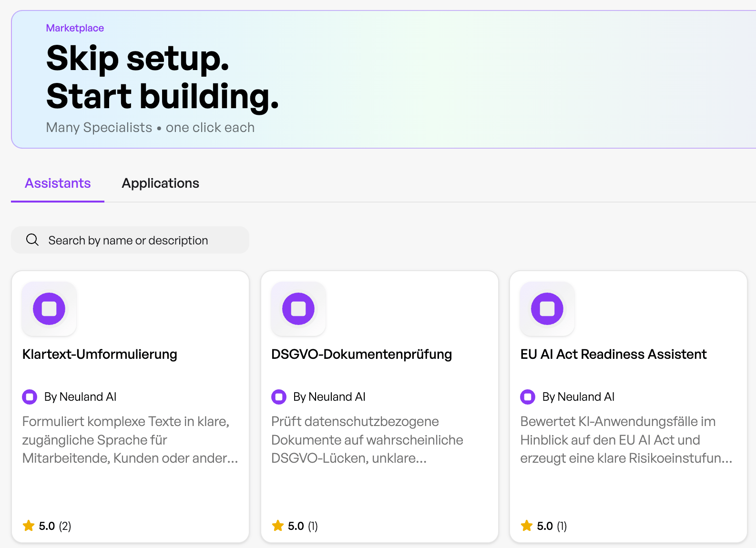Click the DSGVO-Dokumentenprüfung assistant logo icon
Image resolution: width=756 pixels, height=548 pixels.
click(298, 309)
